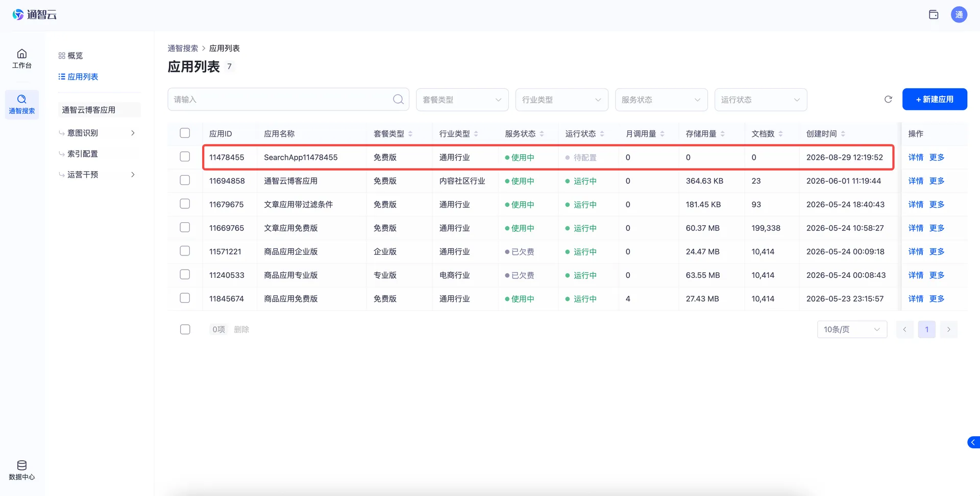View 详情 for SearchApp11478455
This screenshot has height=496, width=980.
point(916,157)
